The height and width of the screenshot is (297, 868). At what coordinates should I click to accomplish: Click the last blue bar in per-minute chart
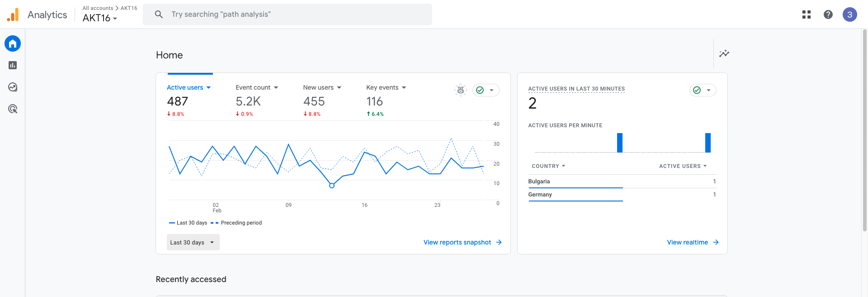708,143
